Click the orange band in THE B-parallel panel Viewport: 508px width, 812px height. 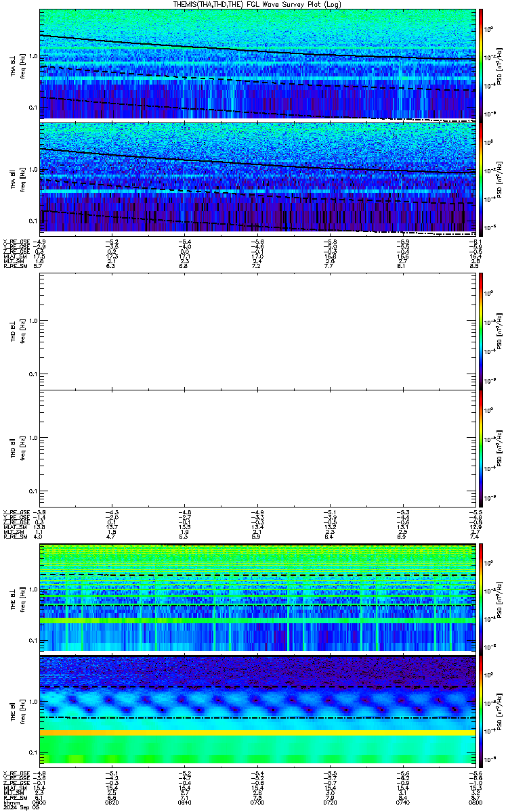[257, 733]
